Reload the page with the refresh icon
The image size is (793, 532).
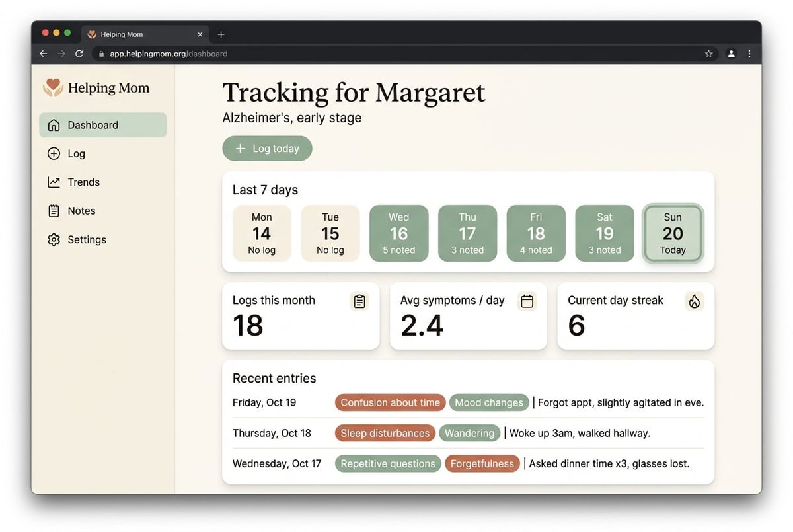pyautogui.click(x=79, y=54)
